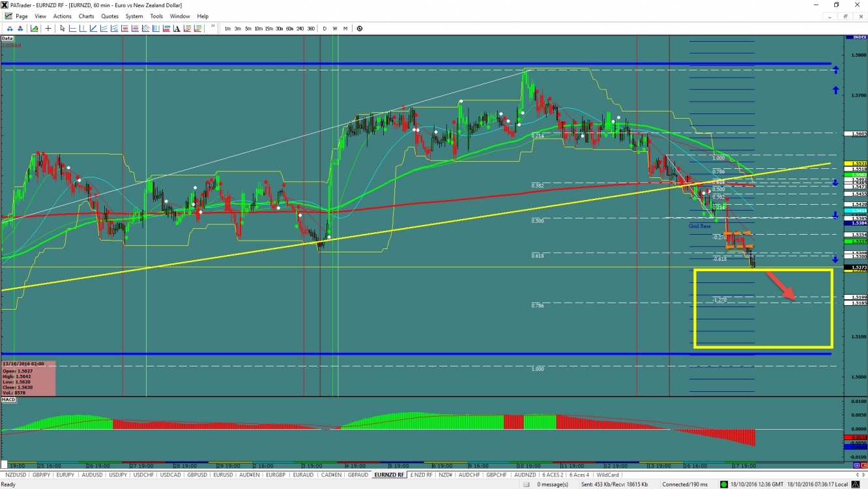
Task: Open the Page menu
Action: point(22,16)
